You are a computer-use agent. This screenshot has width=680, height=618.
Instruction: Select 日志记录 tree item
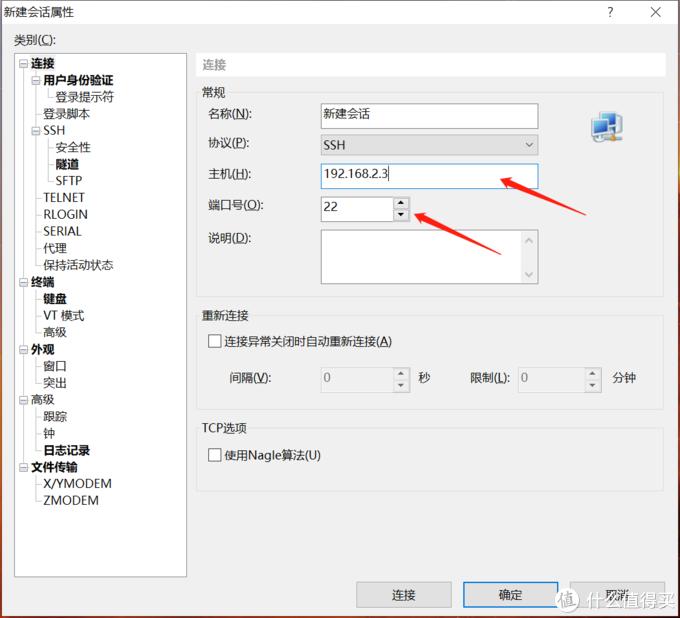67,451
